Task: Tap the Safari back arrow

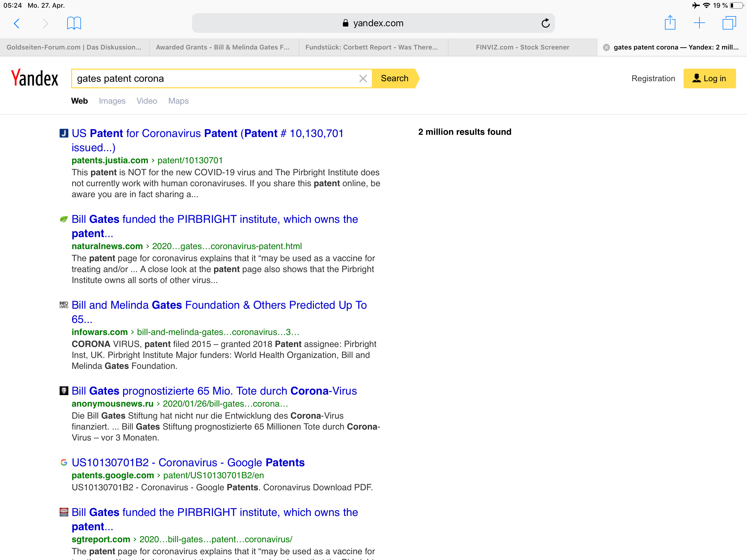Action: (x=17, y=23)
